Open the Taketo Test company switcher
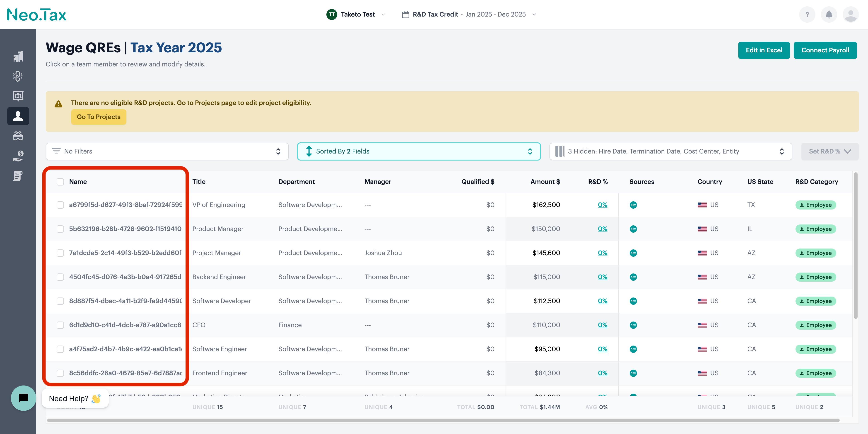868x434 pixels. click(x=356, y=15)
